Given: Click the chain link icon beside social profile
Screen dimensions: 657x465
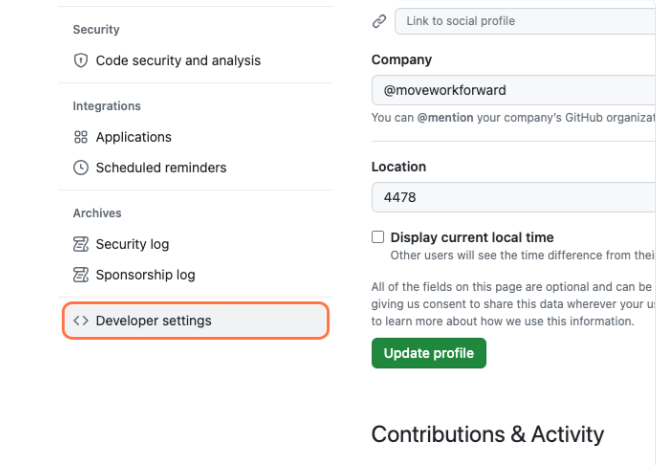Looking at the screenshot, I should click(x=379, y=21).
